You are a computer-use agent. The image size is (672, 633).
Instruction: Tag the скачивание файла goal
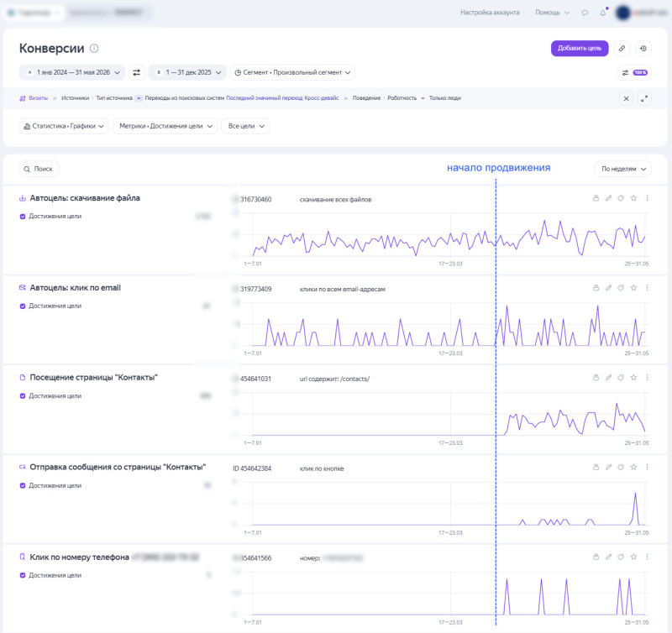[x=621, y=198]
